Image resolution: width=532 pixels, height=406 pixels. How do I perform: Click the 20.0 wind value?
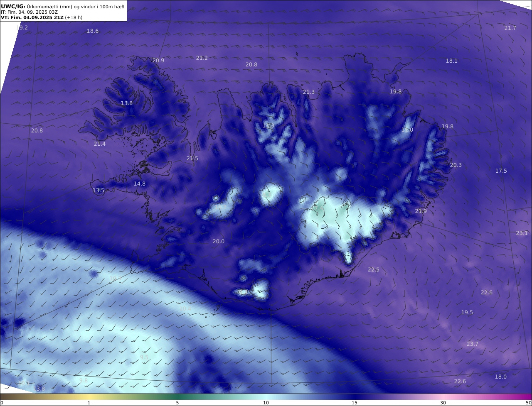[x=218, y=242]
